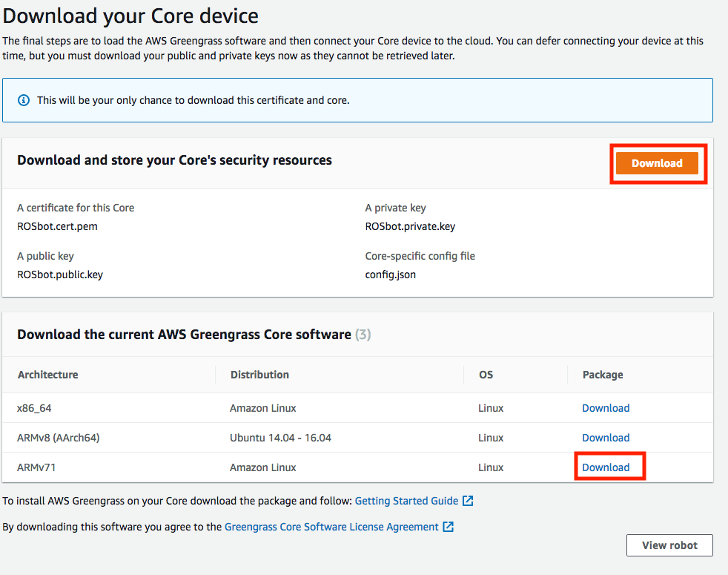Image resolution: width=728 pixels, height=575 pixels.
Task: Click the 'A public key' label
Action: tap(45, 256)
